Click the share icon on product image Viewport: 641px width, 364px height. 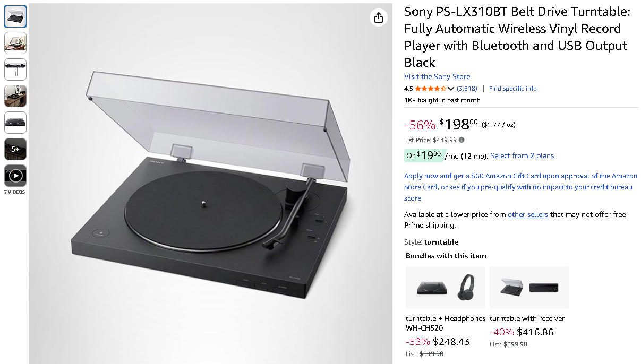click(378, 18)
